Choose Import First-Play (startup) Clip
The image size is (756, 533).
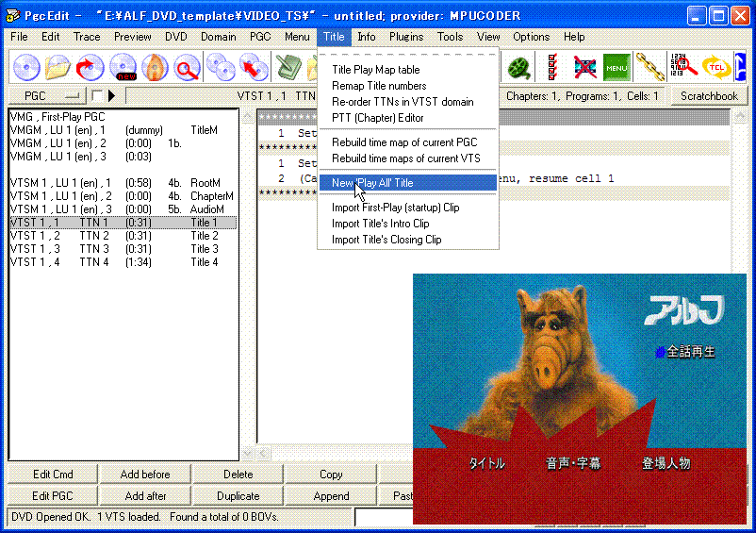click(408, 208)
